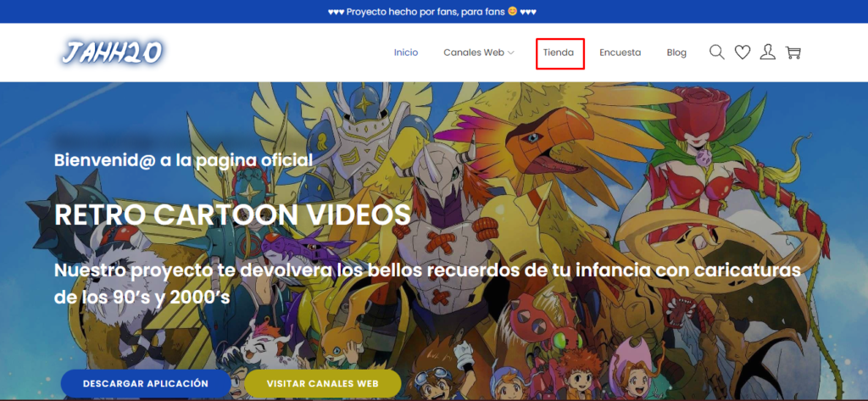Open the Tienda store page
Image resolution: width=868 pixels, height=401 pixels.
(x=559, y=53)
